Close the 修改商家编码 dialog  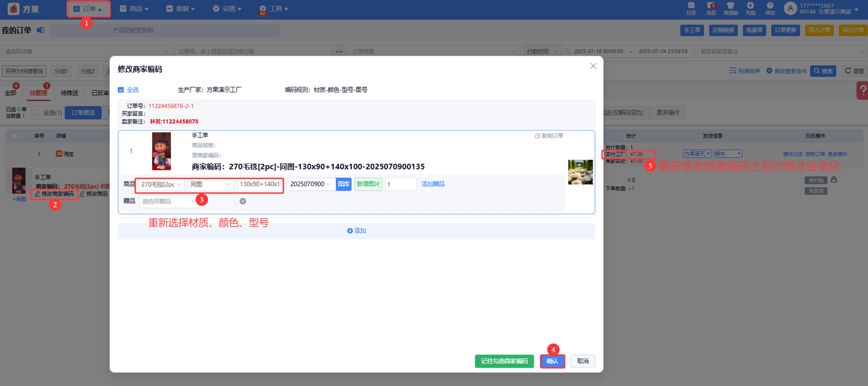pyautogui.click(x=593, y=66)
